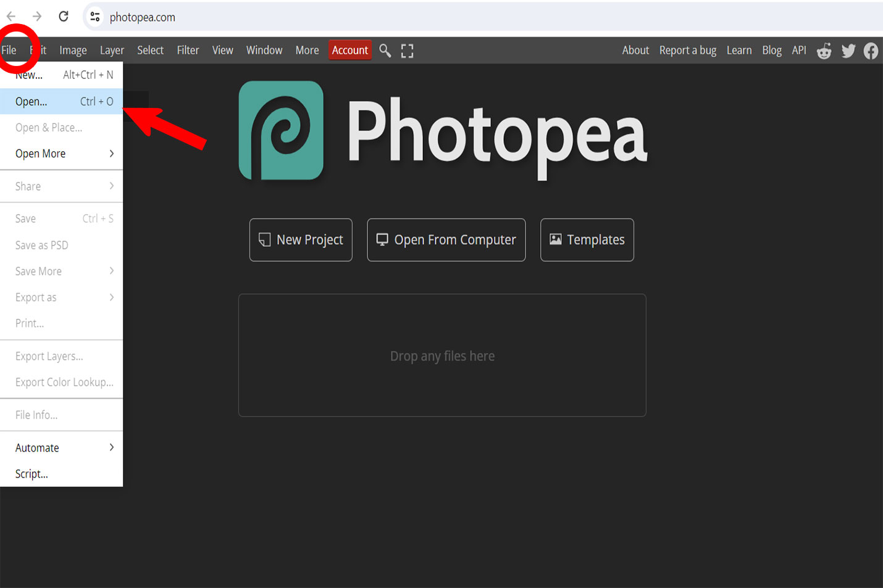Click the browser forward arrow
Image resolution: width=883 pixels, height=588 pixels.
(37, 17)
